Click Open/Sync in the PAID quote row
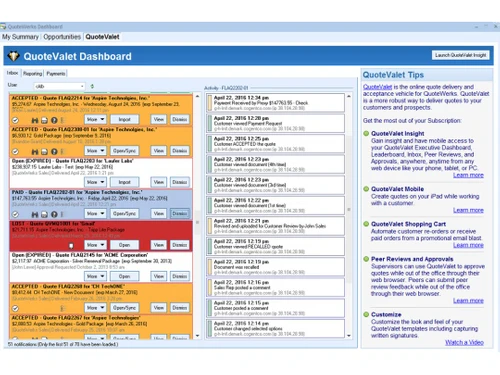Screen dimensions: 500x375 124,213
